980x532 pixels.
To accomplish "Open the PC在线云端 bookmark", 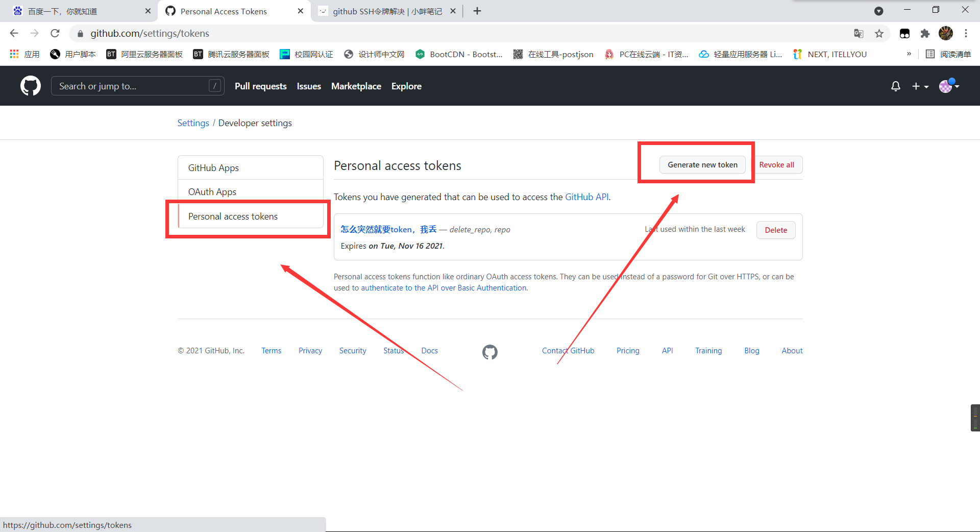I will tap(646, 54).
